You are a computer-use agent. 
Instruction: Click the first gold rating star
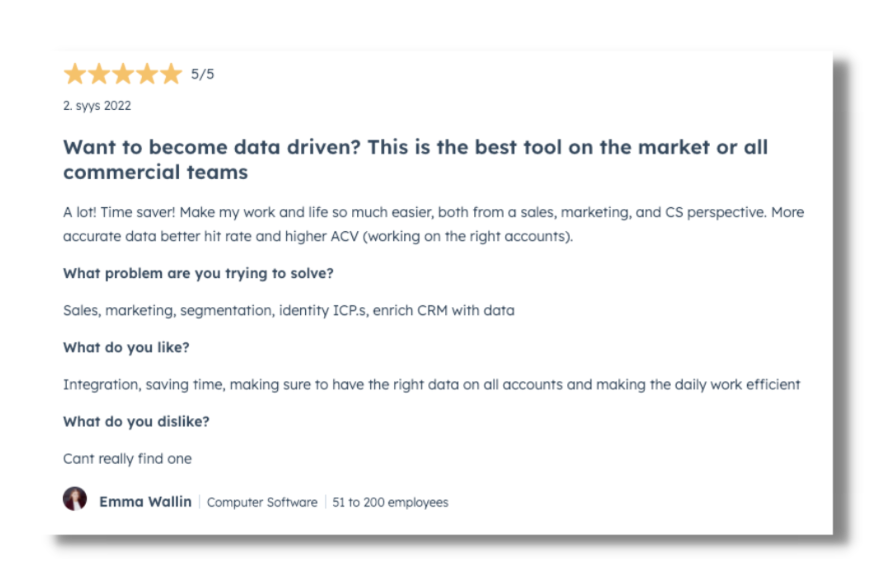pos(75,74)
